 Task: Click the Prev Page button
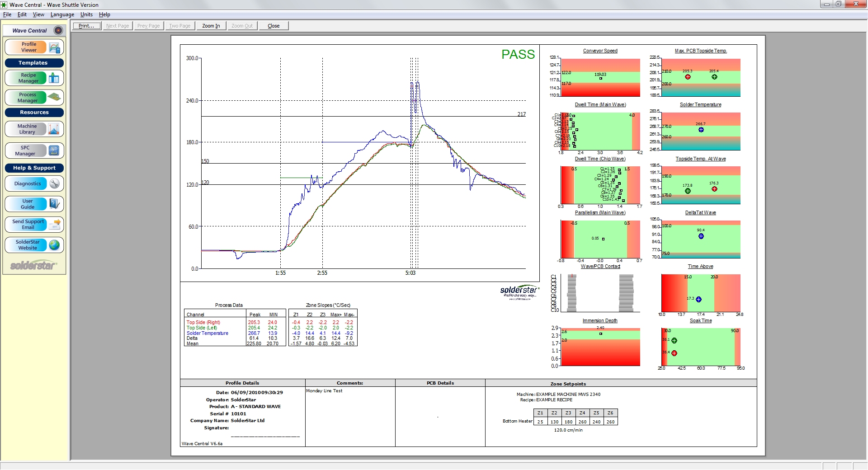[149, 26]
